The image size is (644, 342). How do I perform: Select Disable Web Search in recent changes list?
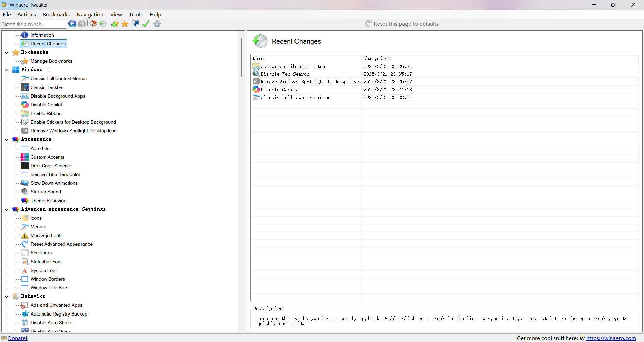(285, 74)
